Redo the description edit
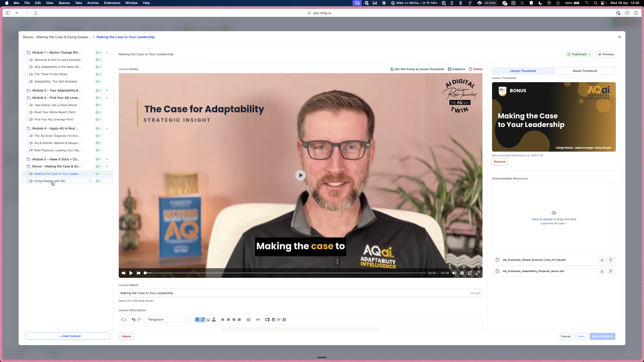Viewport: 644px width, 362px height. [x=139, y=320]
